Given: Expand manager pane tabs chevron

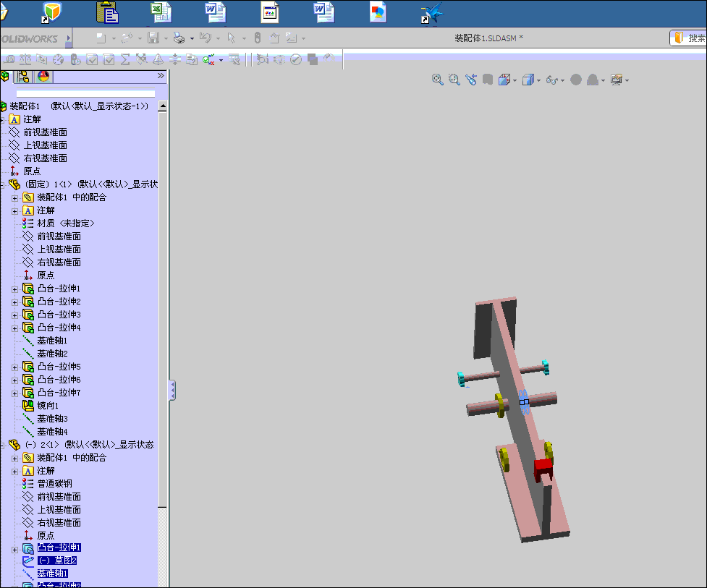Looking at the screenshot, I should [161, 76].
